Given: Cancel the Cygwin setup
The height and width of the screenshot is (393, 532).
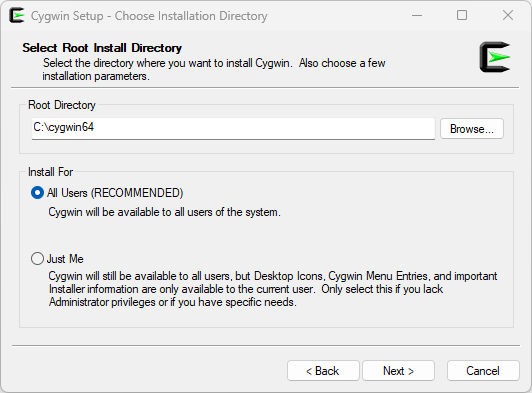Looking at the screenshot, I should click(x=483, y=371).
